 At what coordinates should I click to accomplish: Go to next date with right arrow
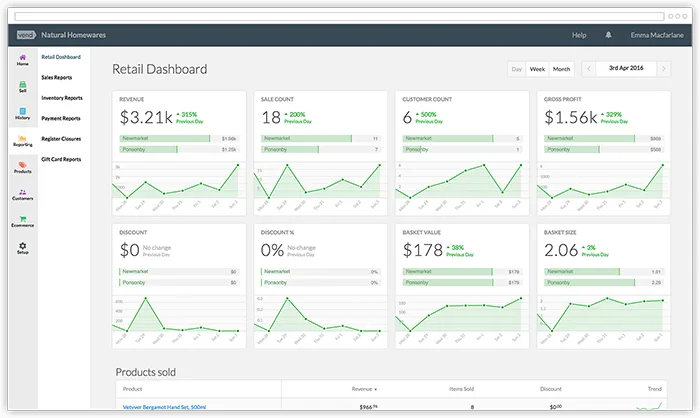click(663, 69)
